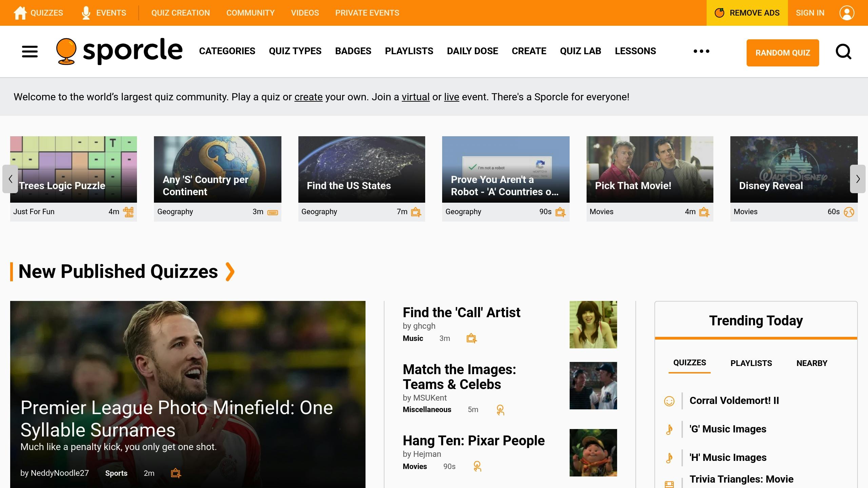The width and height of the screenshot is (868, 488).
Task: Expand the three-dots more navigation menu
Action: pyautogui.click(x=701, y=51)
